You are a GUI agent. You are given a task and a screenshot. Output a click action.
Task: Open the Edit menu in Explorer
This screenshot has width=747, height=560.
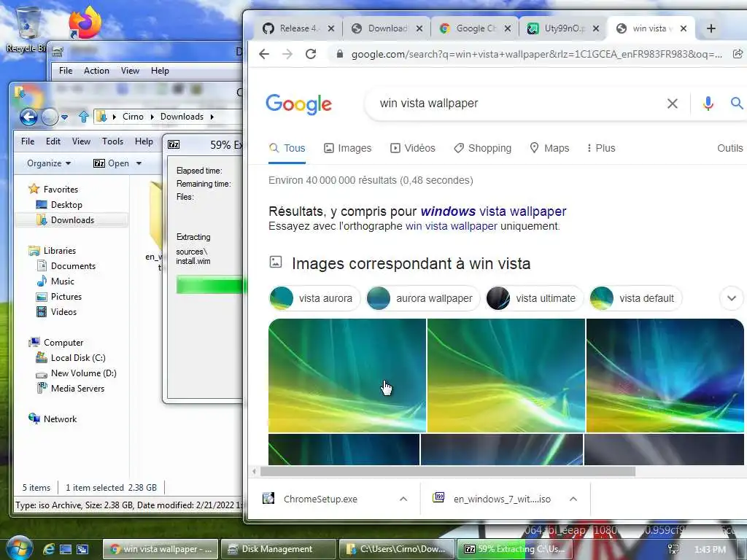click(x=53, y=141)
